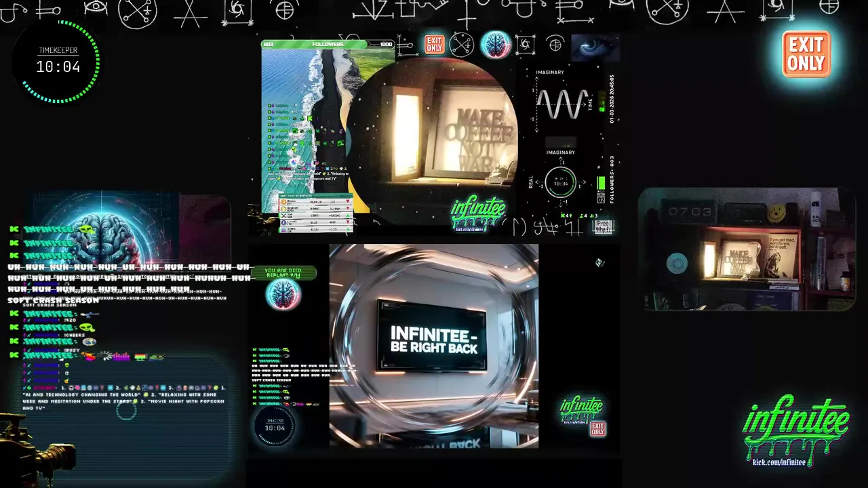This screenshot has width=868, height=488.
Task: Click the small EXIT ONLY icon beside the followers bar
Action: 434,45
